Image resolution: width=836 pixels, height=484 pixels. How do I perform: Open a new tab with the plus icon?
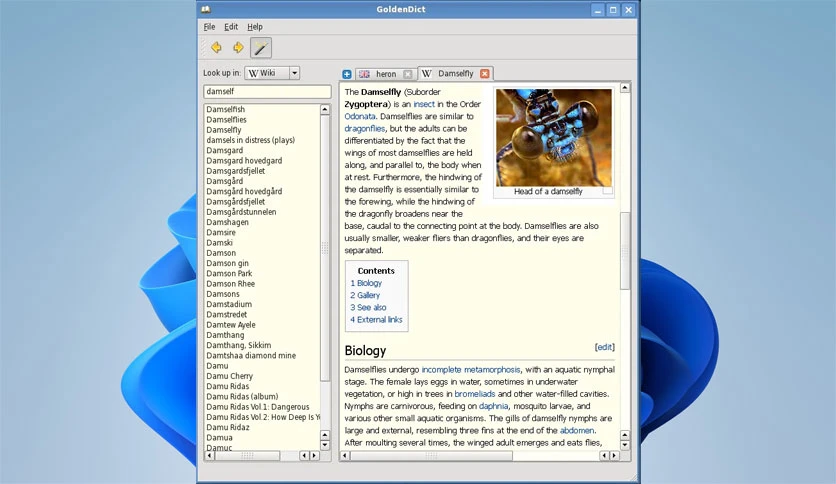pyautogui.click(x=347, y=74)
